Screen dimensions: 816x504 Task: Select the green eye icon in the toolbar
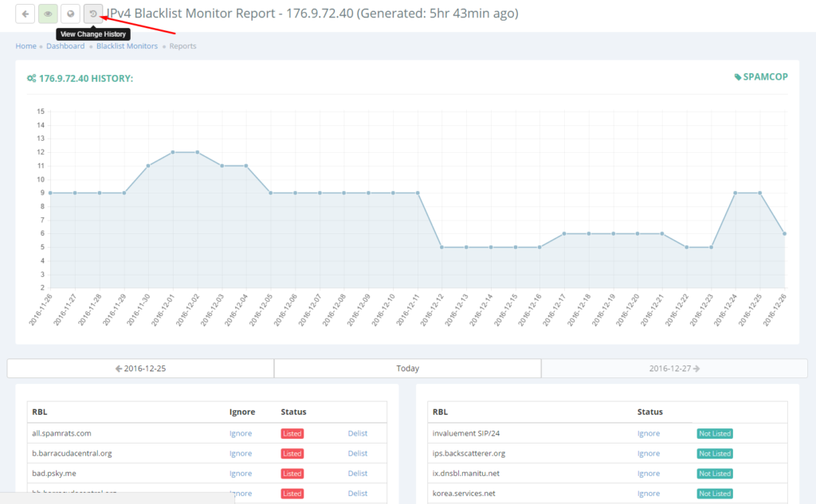click(47, 14)
